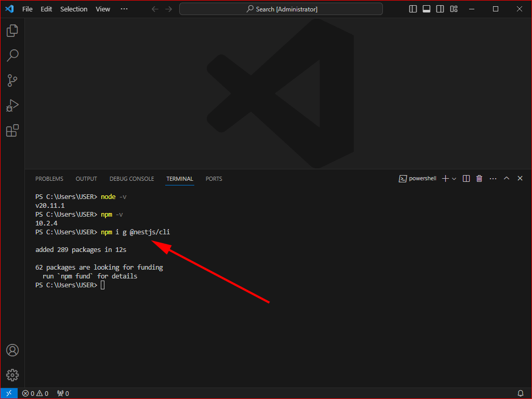The height and width of the screenshot is (399, 532).
Task: Toggle the bottom panel layout icon
Action: [427, 9]
